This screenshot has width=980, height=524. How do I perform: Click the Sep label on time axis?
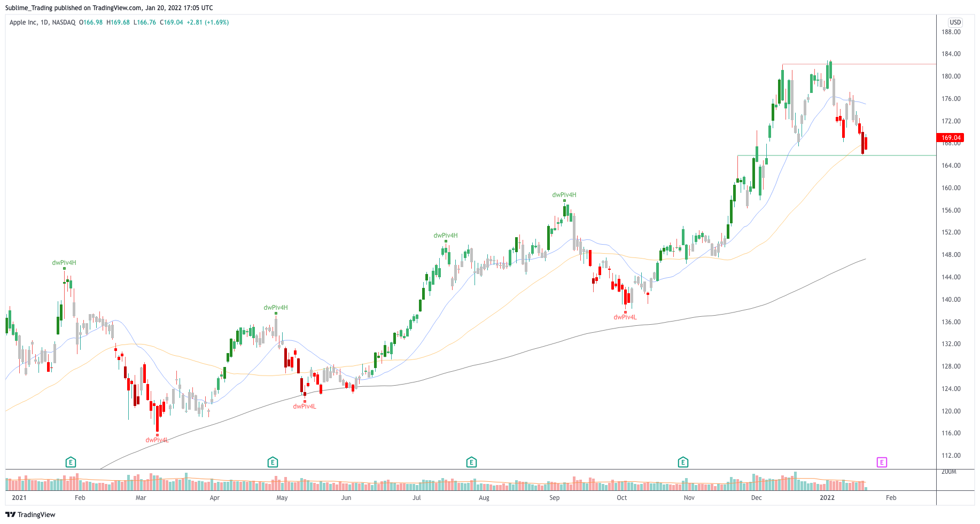(x=554, y=498)
